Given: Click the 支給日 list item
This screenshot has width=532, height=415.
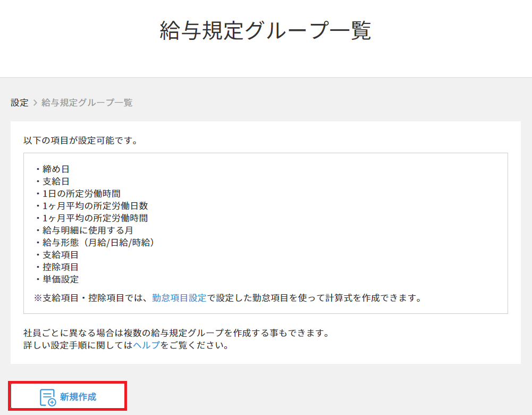Looking at the screenshot, I should tap(56, 181).
